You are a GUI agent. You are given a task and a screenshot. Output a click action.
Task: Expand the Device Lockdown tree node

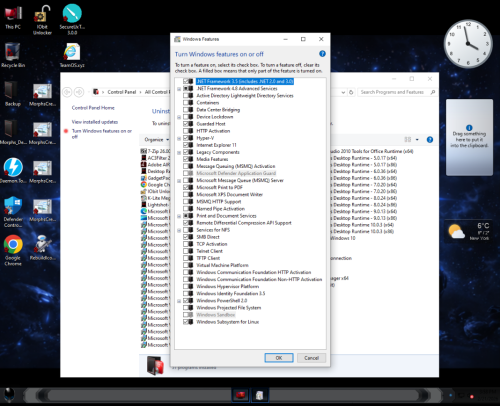click(x=179, y=117)
